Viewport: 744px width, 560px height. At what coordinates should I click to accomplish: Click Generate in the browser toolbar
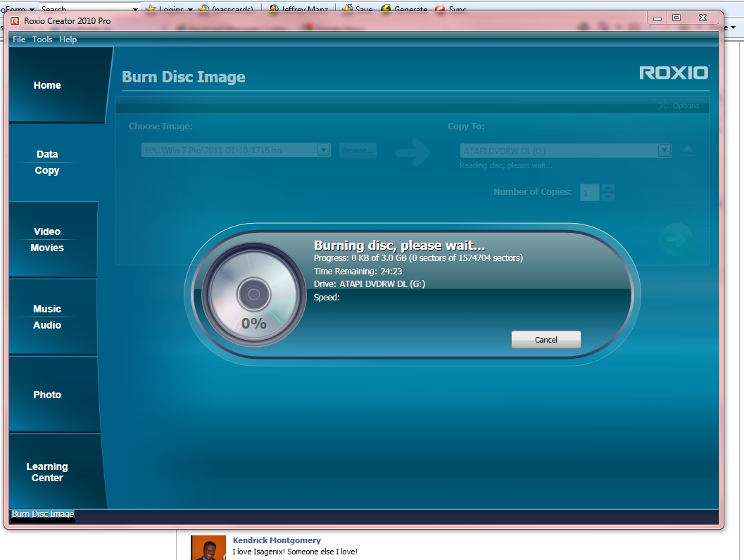(404, 8)
